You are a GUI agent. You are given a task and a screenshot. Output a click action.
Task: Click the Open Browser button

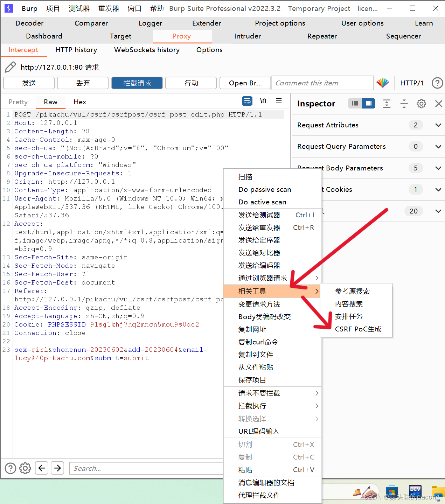(x=245, y=83)
